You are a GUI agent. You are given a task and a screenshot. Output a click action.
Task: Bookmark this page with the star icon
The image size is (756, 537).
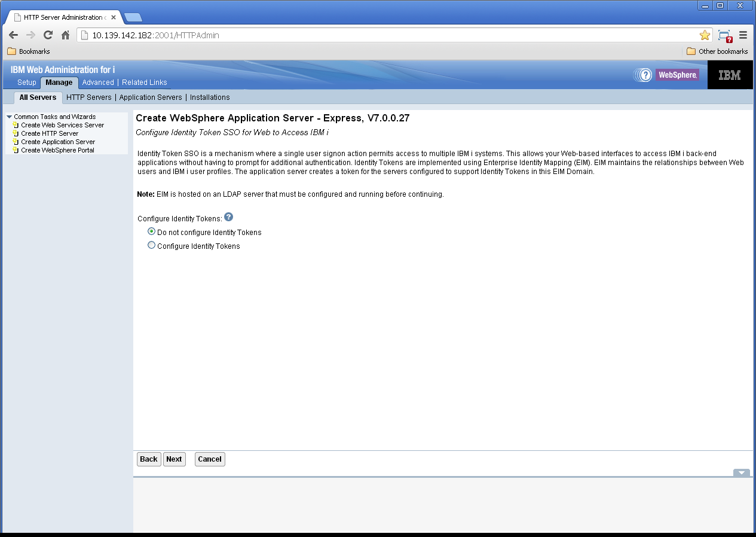(x=705, y=35)
